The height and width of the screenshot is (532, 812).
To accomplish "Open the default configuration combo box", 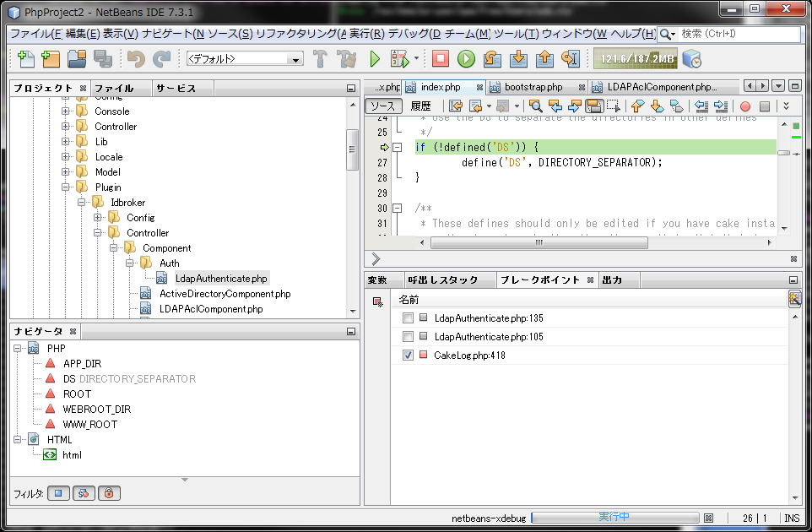I will point(245,58).
